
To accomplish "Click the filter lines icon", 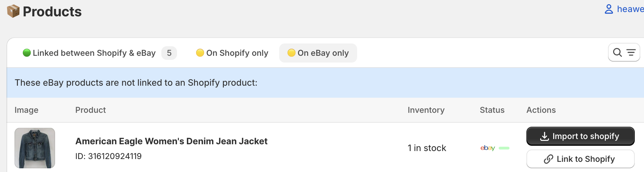I will pos(631,53).
